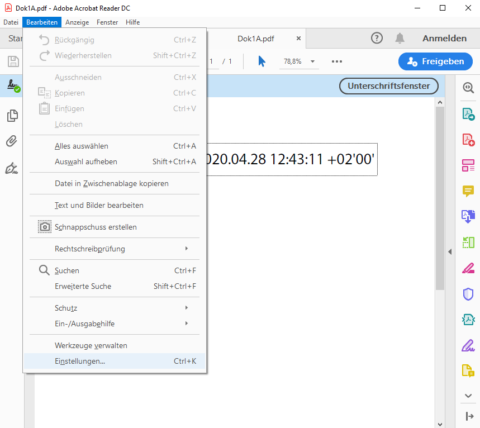Open the Create PDF tool icon

pos(468,139)
